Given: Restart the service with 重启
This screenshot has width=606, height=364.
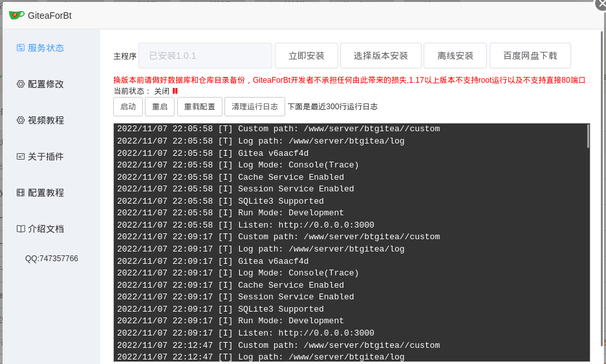Looking at the screenshot, I should [x=160, y=107].
